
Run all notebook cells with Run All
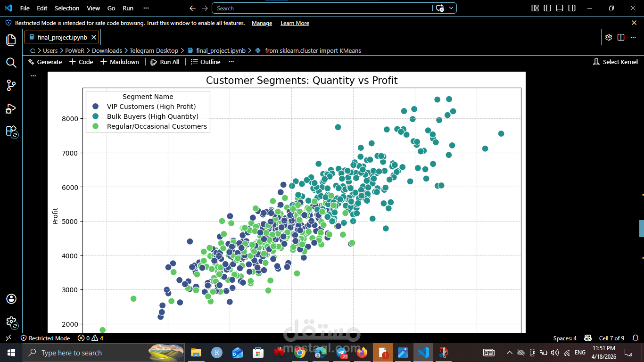(x=165, y=62)
